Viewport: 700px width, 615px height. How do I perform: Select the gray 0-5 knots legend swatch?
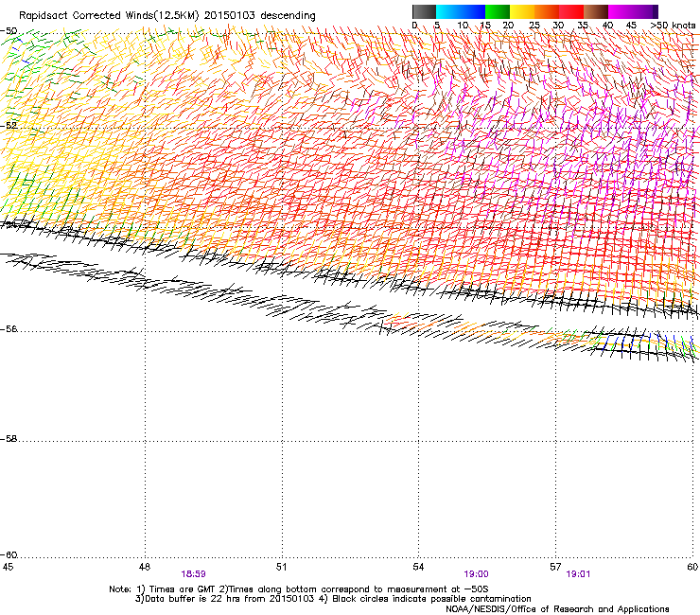[424, 11]
